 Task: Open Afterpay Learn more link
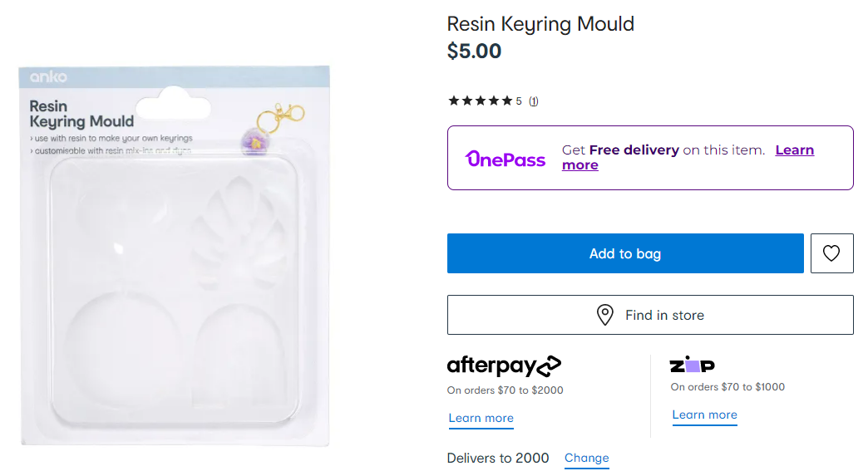tap(481, 418)
